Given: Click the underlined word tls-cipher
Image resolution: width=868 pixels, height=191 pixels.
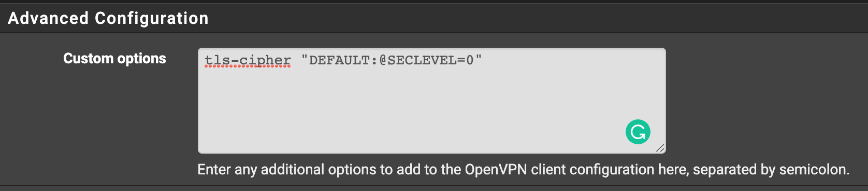Looking at the screenshot, I should (x=248, y=61).
